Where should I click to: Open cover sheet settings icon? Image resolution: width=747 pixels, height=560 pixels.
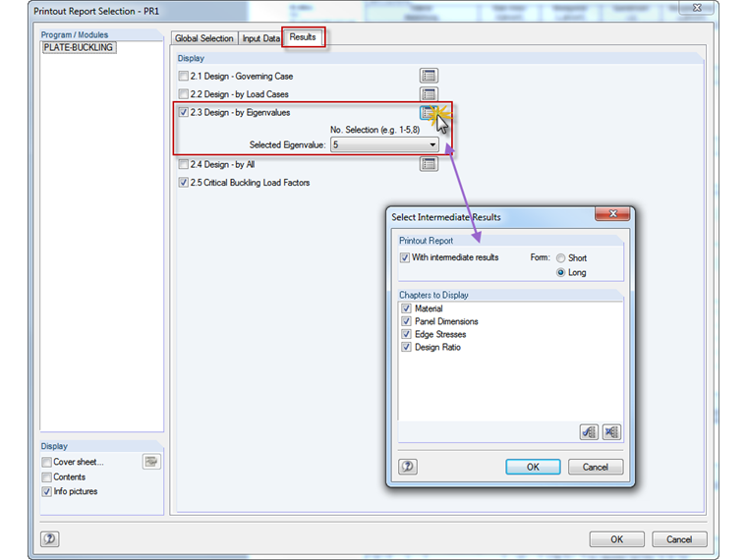[x=151, y=462]
